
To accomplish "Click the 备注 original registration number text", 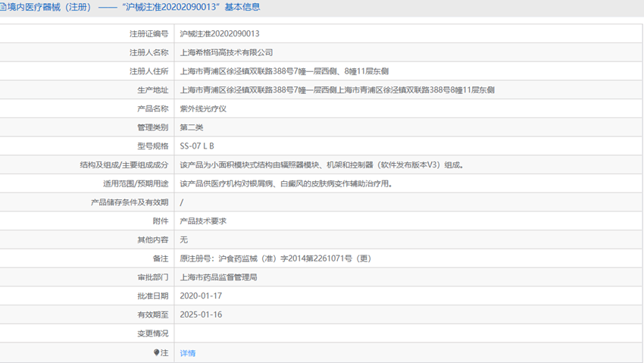I will tap(276, 258).
